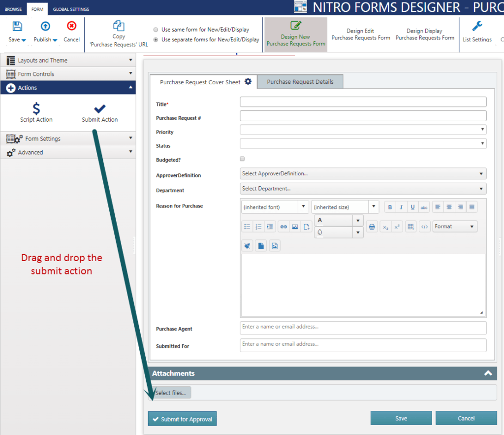Open the print icon in the editor toolbar
The image size is (504, 435).
[x=372, y=226]
